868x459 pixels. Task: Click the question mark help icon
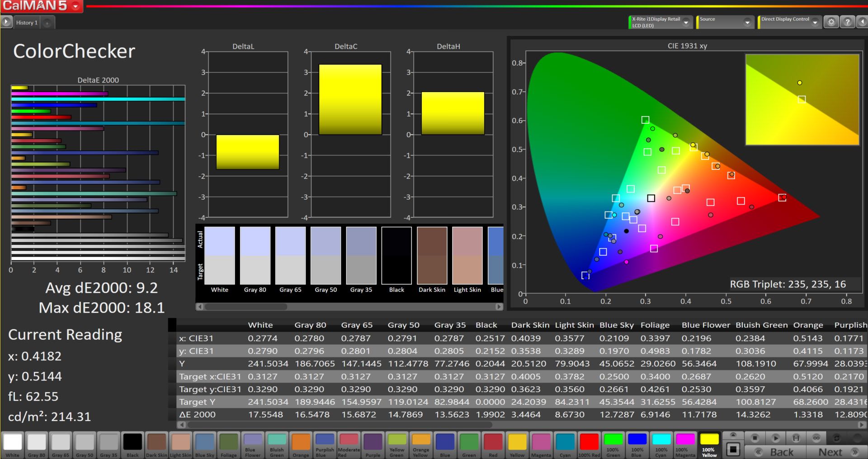click(x=848, y=22)
